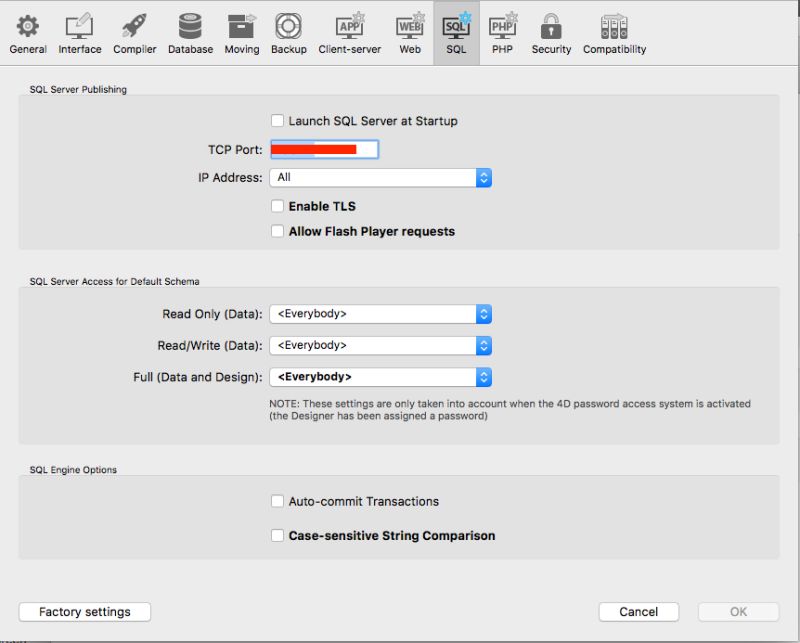This screenshot has height=643, width=800.
Task: Switch to the Interface tab
Action: [79, 30]
